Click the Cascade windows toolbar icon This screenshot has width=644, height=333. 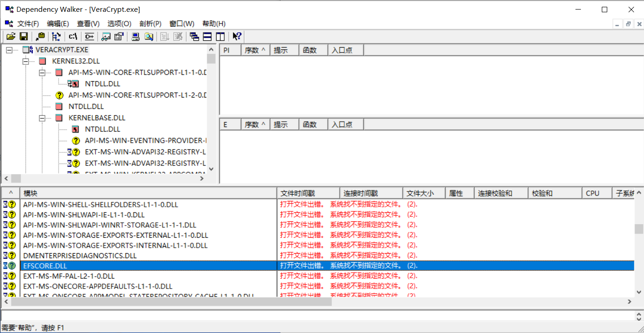[195, 37]
